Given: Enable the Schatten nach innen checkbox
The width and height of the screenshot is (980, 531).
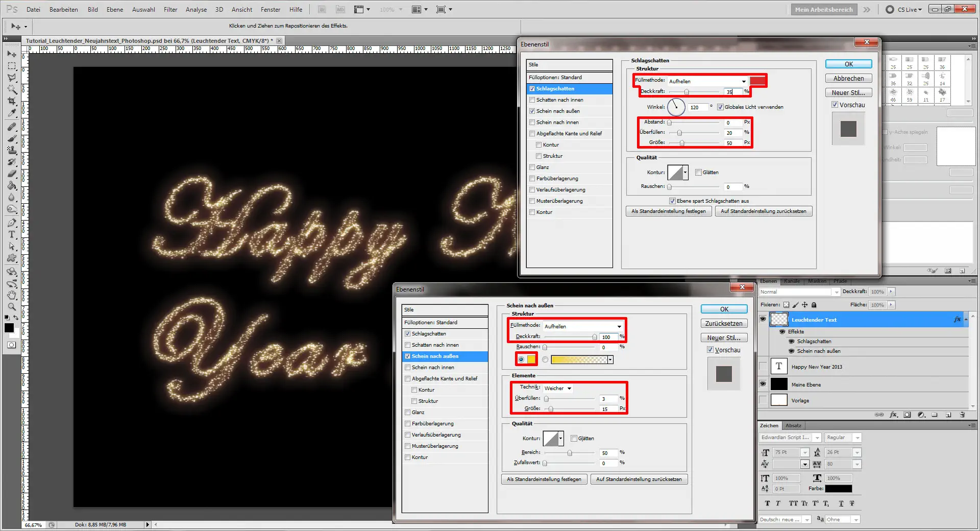Looking at the screenshot, I should [532, 100].
